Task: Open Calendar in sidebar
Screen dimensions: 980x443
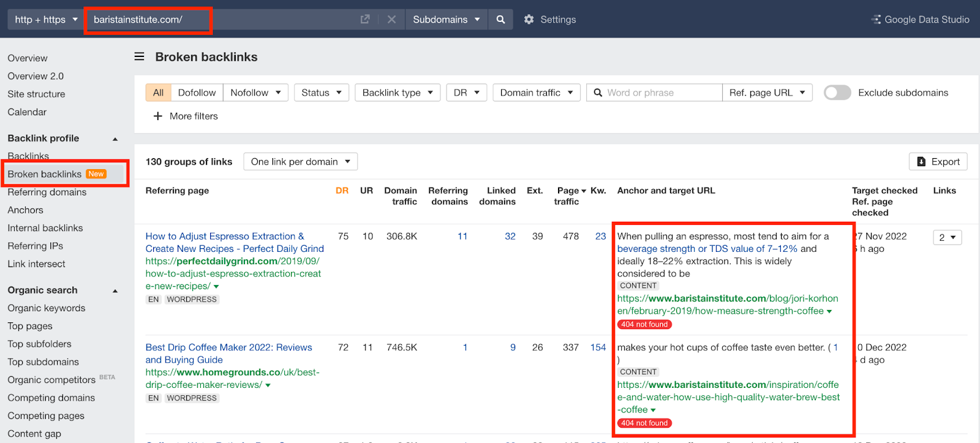Action: click(27, 112)
